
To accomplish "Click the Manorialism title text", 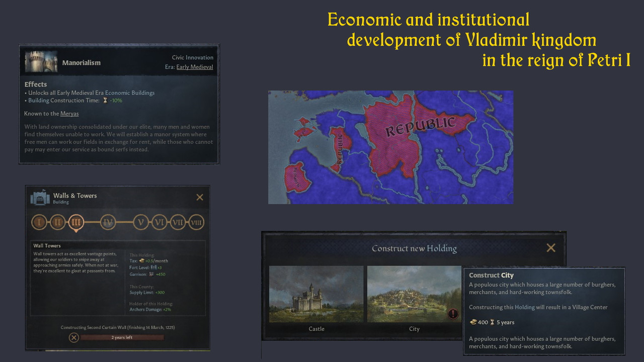I will 82,63.
